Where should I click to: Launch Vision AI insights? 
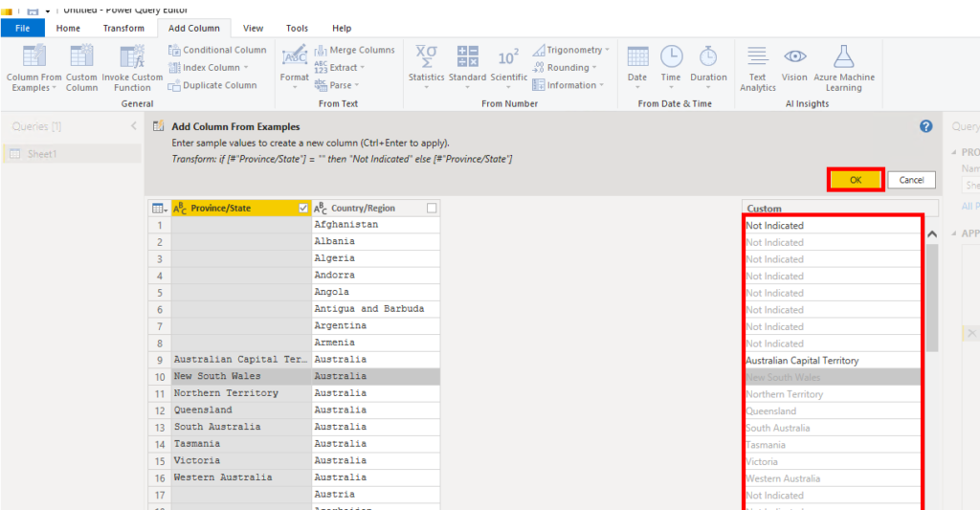(x=793, y=66)
